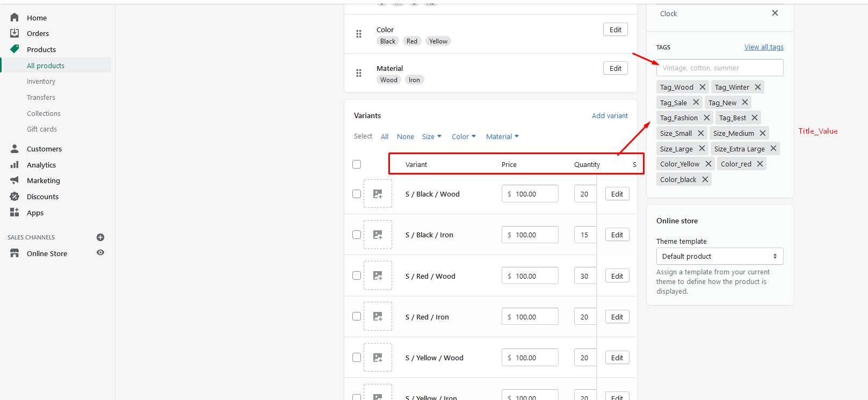The height and width of the screenshot is (400, 868).
Task: Expand the Size filter dropdown
Action: [431, 136]
